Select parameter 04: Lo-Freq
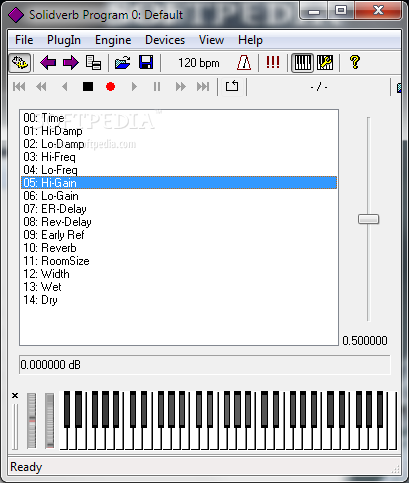Screen dimensions: 409x483 [x=179, y=170]
